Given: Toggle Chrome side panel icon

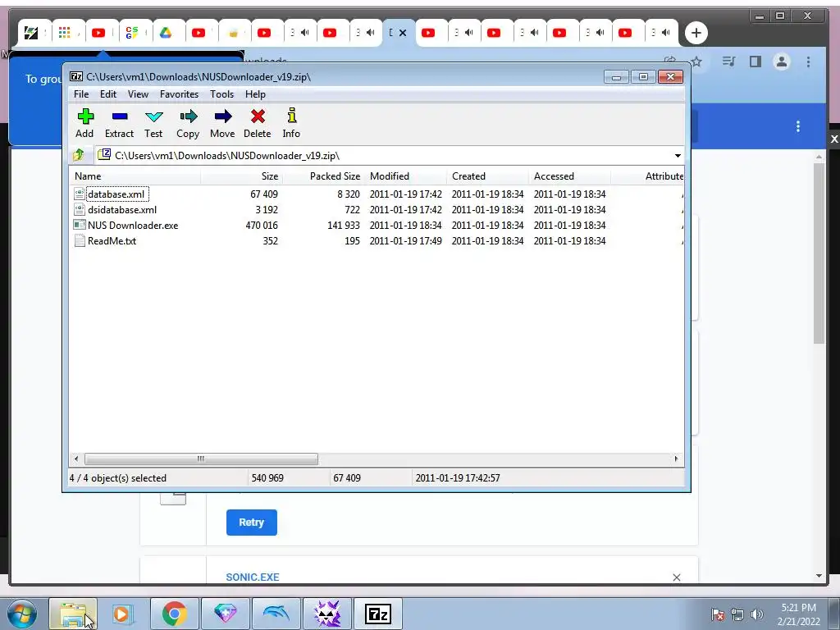Looking at the screenshot, I should point(756,62).
